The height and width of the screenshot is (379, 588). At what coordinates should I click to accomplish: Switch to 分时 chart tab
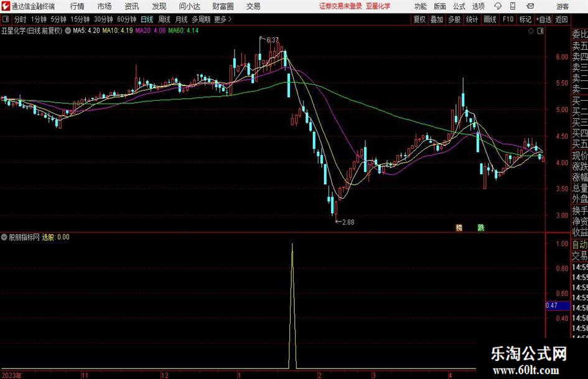21,19
